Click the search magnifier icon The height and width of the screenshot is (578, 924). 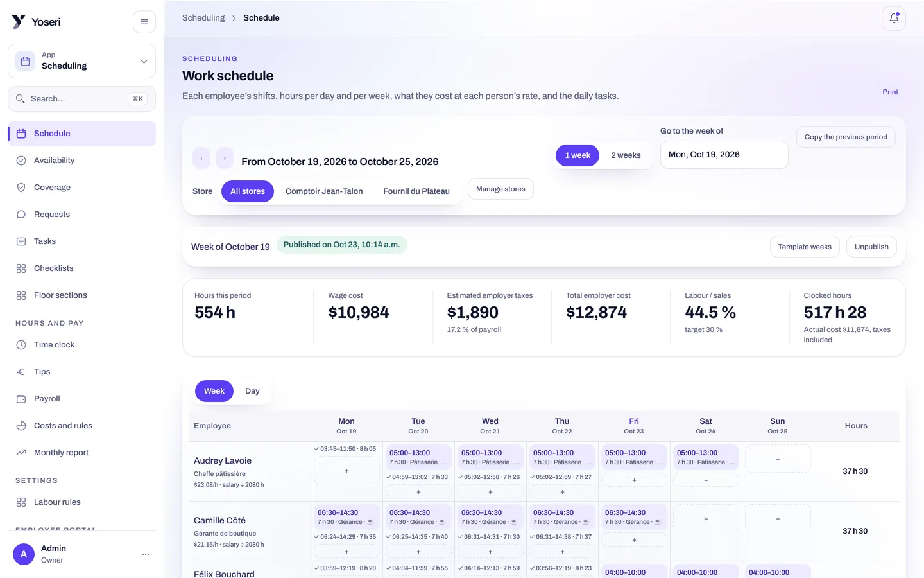(21, 99)
